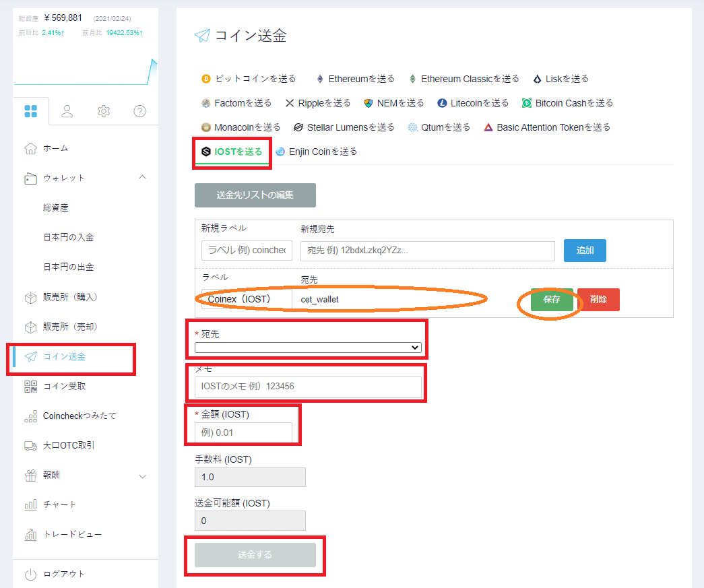Open the settings gear icon
Screen dimensions: 704x588
click(x=103, y=110)
